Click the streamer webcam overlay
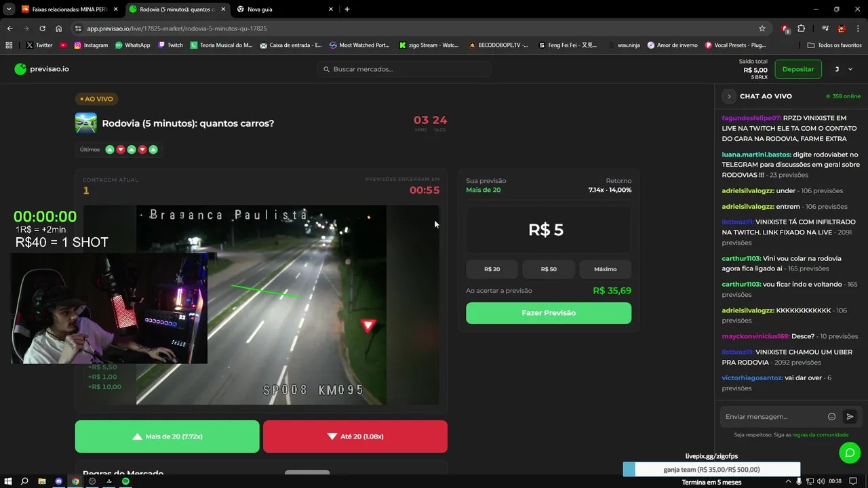This screenshot has width=868, height=488. 108,308
